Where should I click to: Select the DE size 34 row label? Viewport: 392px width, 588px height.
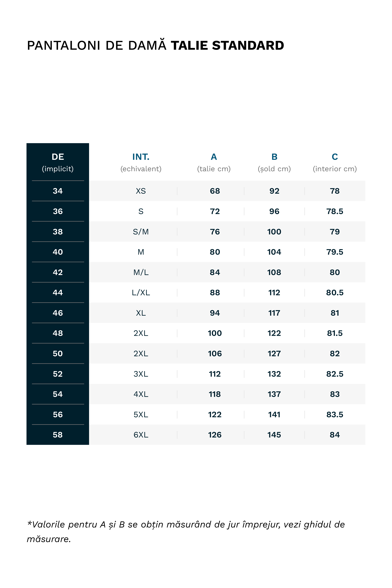58,191
